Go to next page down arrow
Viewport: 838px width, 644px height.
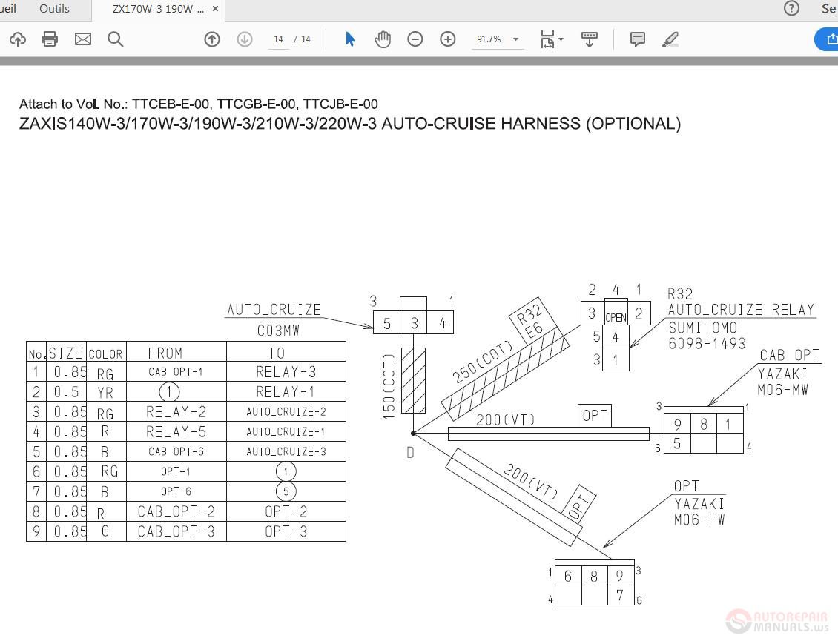(245, 39)
